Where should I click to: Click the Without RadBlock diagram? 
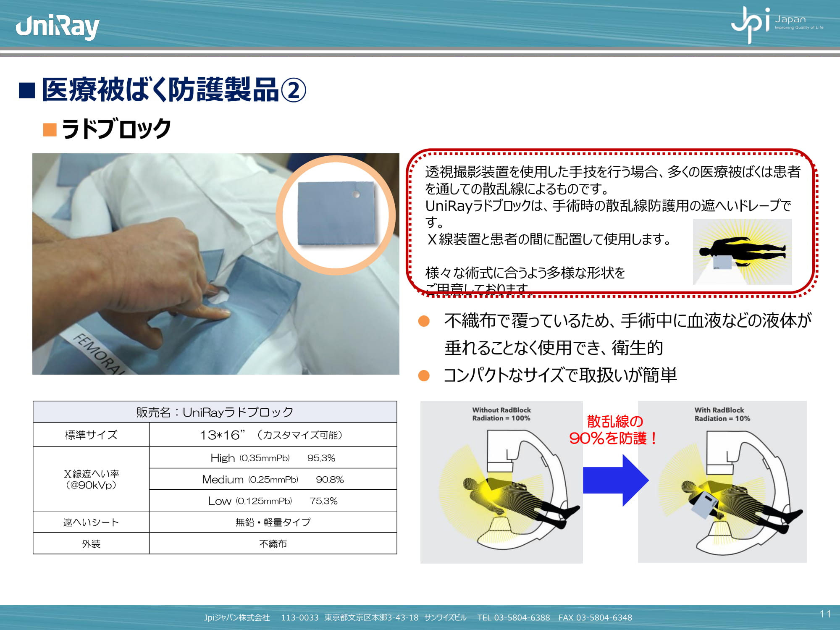[x=501, y=482]
